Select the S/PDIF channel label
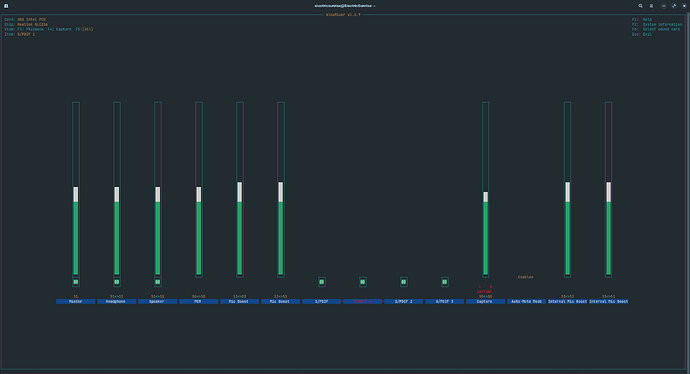The height and width of the screenshot is (374, 690). point(322,301)
